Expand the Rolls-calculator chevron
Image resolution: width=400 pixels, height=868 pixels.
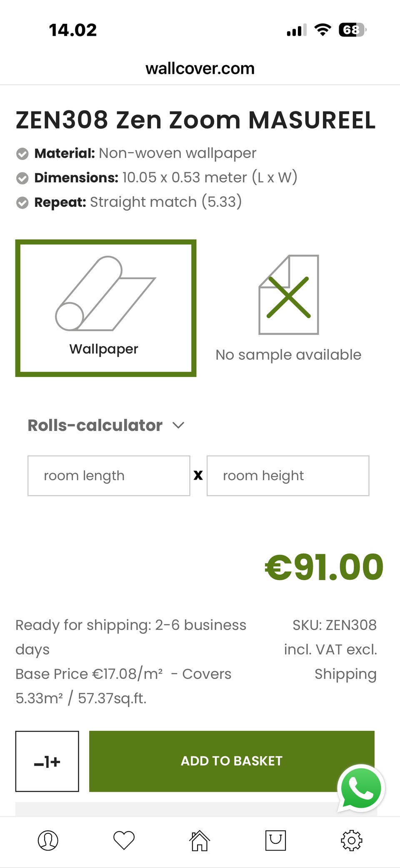(x=178, y=425)
